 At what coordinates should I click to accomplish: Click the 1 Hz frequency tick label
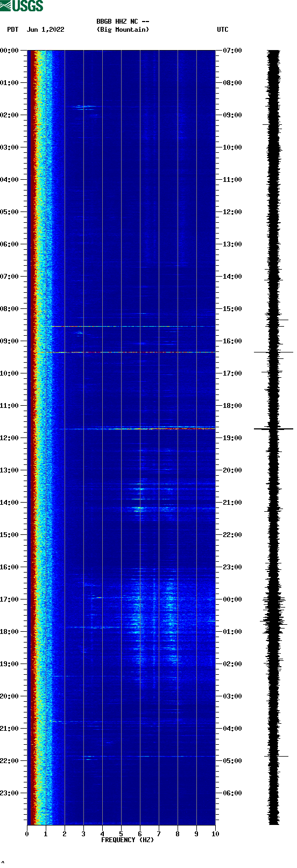pyautogui.click(x=46, y=834)
